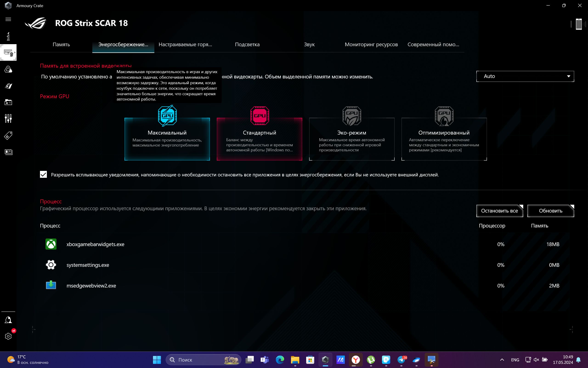Viewport: 588px width, 368px height.
Task: Click the Обновить button
Action: coord(551,211)
